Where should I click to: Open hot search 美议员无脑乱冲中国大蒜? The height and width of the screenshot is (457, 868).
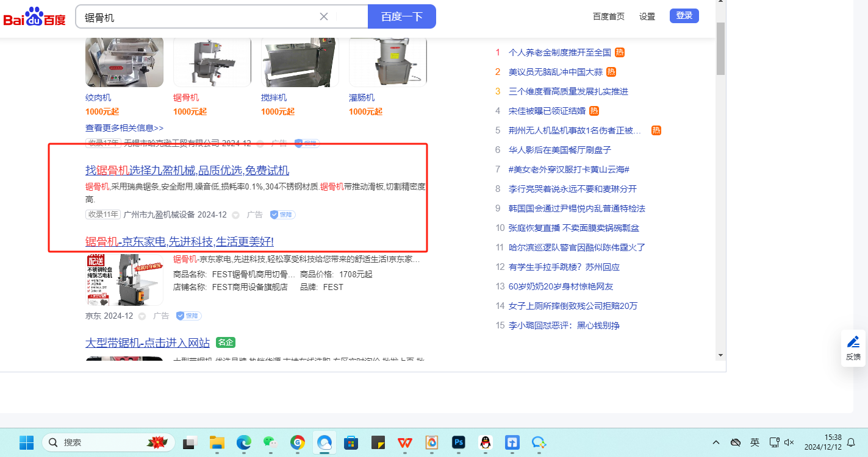pyautogui.click(x=556, y=72)
